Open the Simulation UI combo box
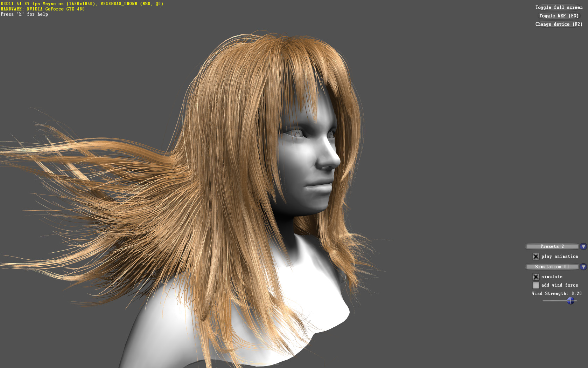 tap(552, 267)
